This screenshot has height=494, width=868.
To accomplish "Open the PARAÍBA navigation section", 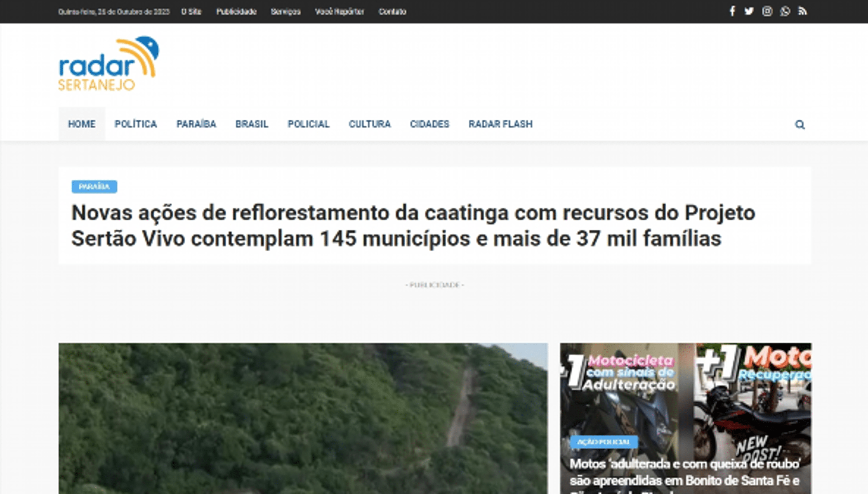I will point(196,124).
